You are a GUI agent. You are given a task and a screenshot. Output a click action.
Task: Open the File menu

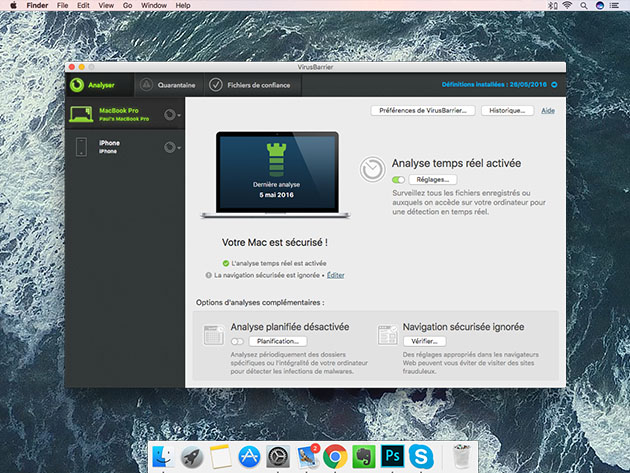click(x=62, y=5)
